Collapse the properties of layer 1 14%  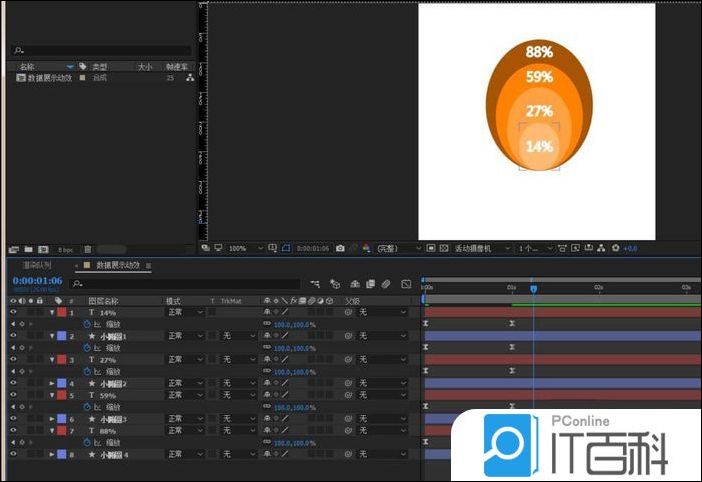pyautogui.click(x=52, y=312)
